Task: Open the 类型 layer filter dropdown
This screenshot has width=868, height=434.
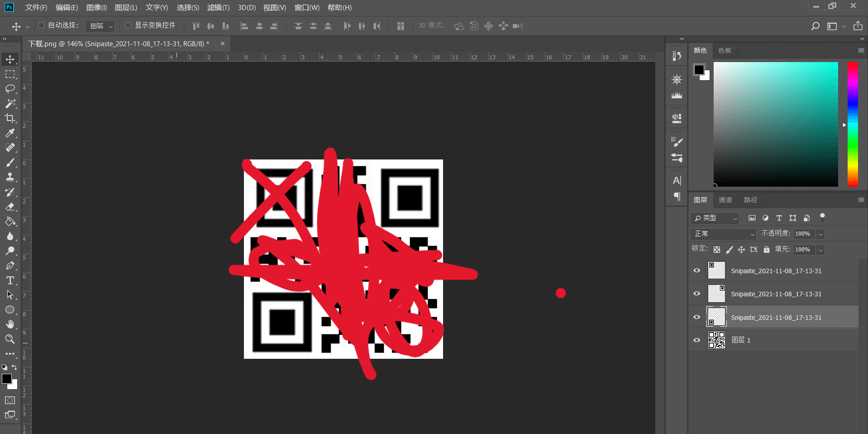Action: 715,218
